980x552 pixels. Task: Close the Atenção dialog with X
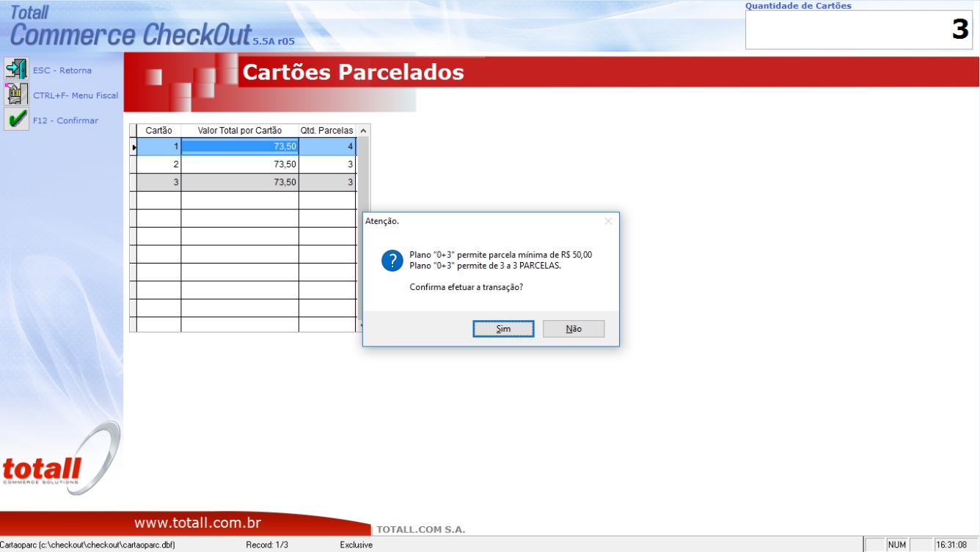(607, 221)
